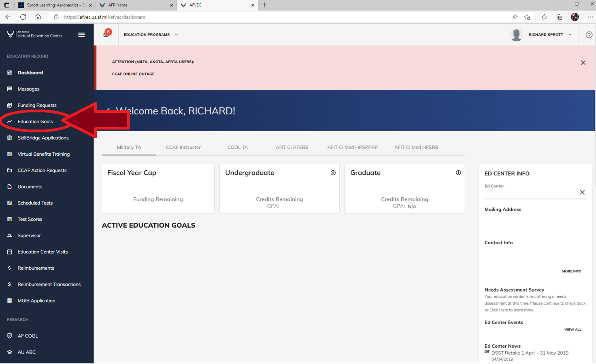Clear the Ed Center field
Screen dimensions: 596x364
point(582,192)
